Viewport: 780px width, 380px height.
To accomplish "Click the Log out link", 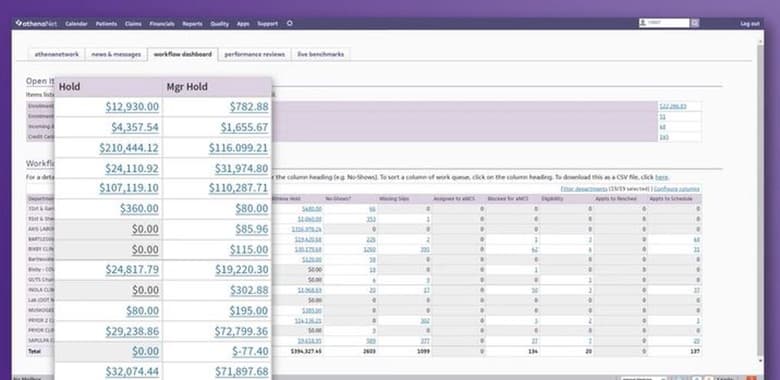I will coord(750,24).
